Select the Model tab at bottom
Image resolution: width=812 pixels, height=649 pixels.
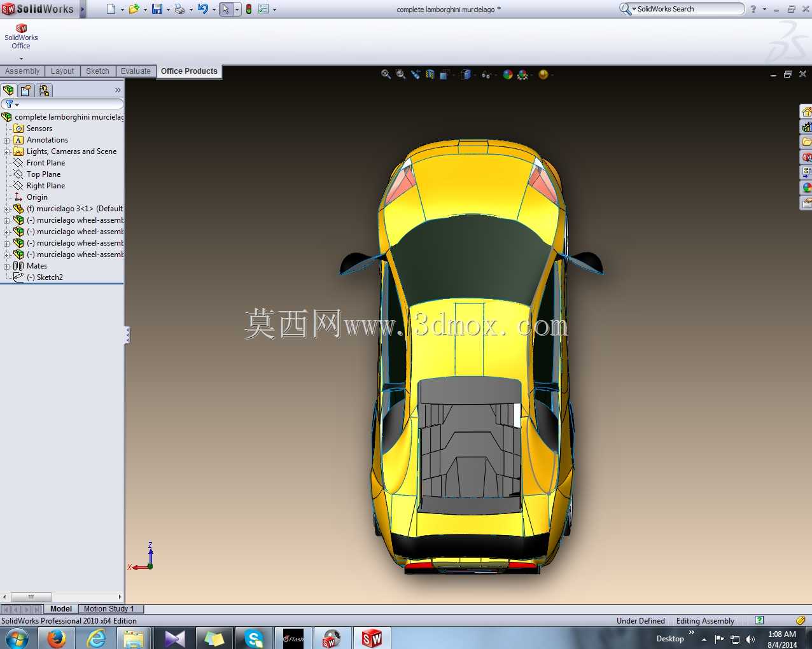click(x=61, y=609)
